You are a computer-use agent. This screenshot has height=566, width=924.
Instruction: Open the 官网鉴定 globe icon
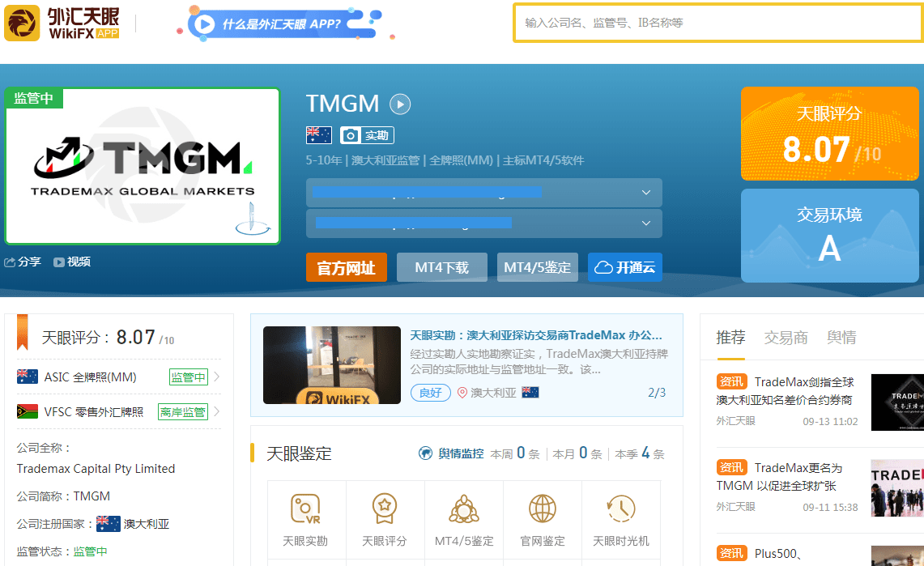[x=542, y=509]
